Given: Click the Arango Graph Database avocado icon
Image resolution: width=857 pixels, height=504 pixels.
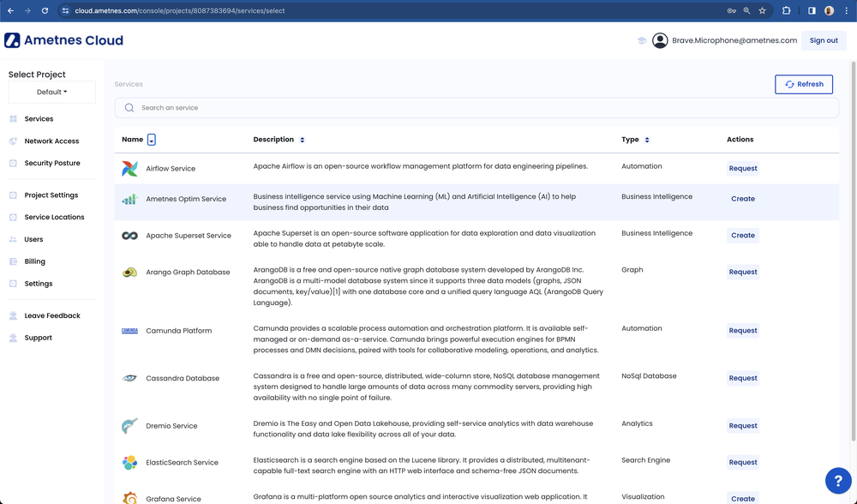Looking at the screenshot, I should click(x=129, y=273).
